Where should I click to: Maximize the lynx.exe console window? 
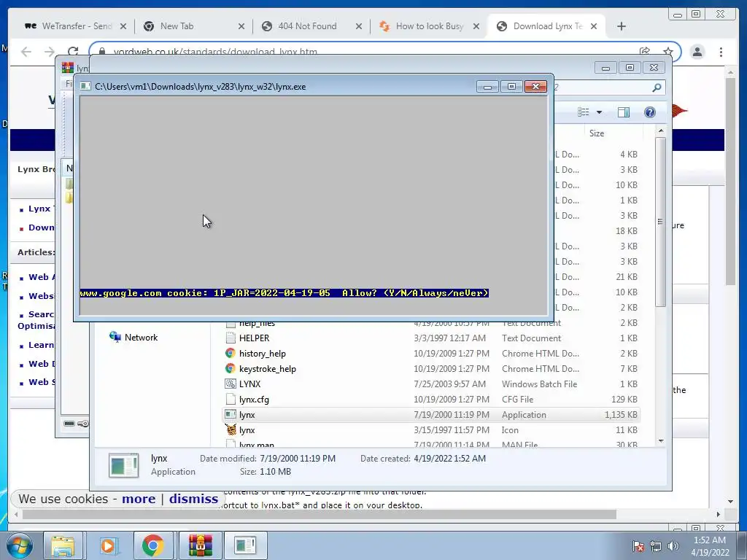(511, 87)
